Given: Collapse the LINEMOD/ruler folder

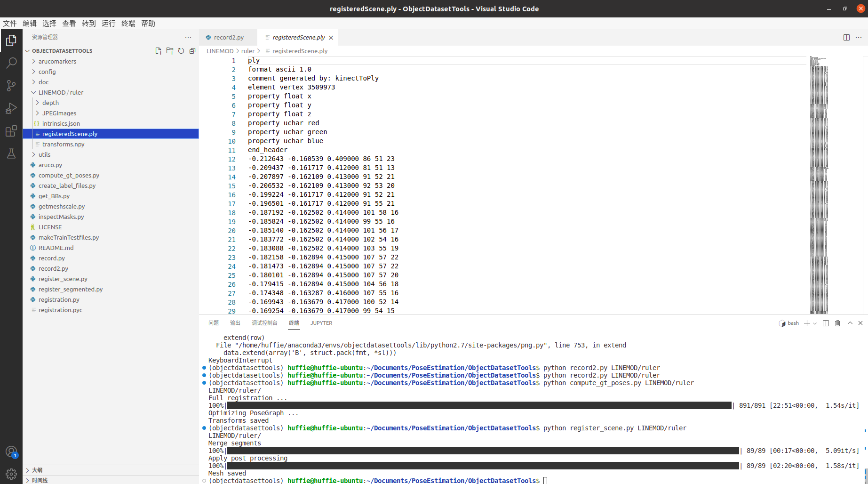Looking at the screenshot, I should coord(33,92).
